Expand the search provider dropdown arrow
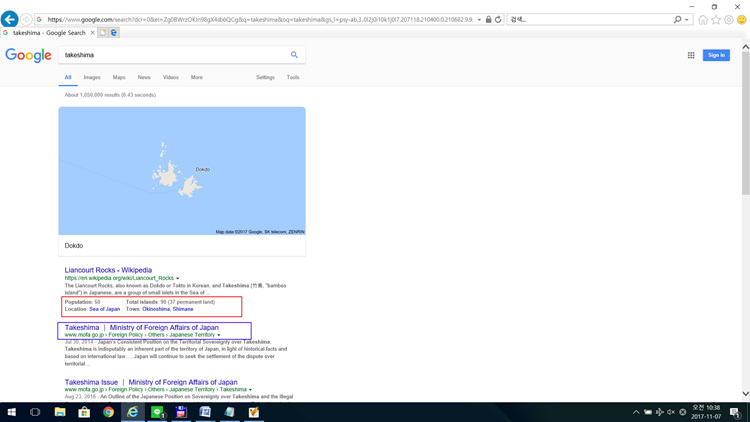This screenshot has height=422, width=750. (x=686, y=20)
